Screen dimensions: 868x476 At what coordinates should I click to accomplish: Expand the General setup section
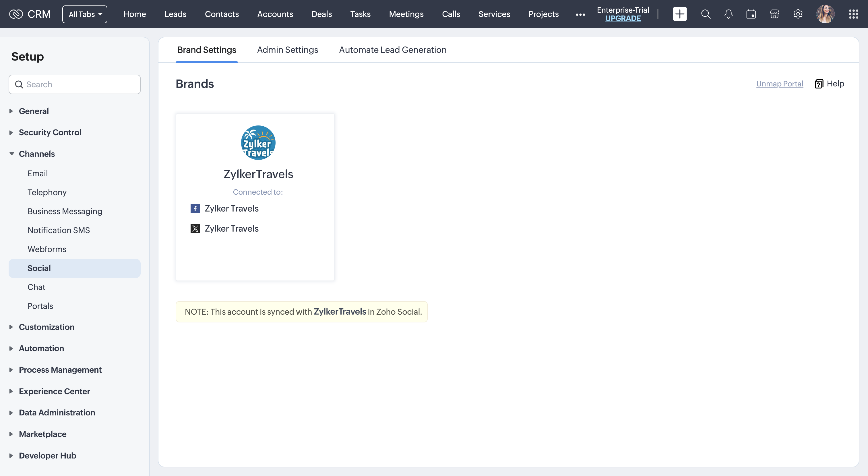pyautogui.click(x=34, y=111)
